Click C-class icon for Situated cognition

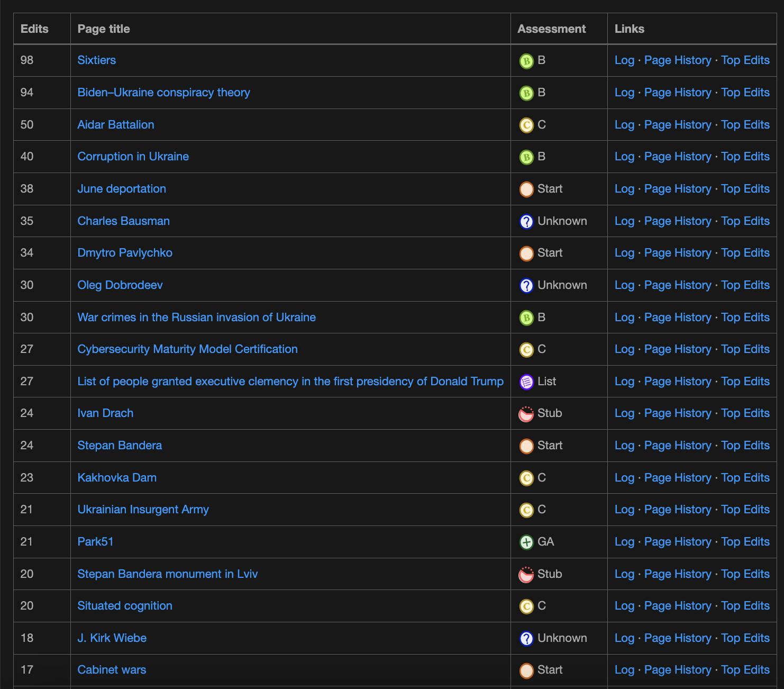[526, 606]
